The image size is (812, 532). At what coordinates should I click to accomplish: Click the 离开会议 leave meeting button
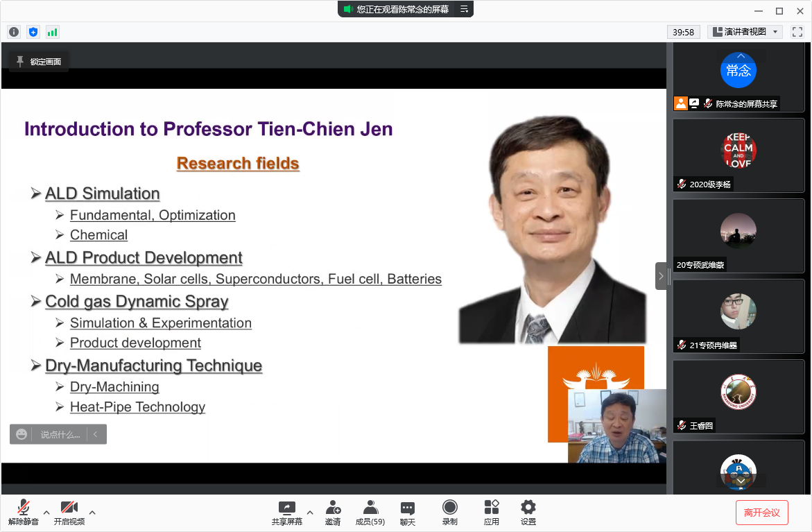tap(761, 513)
